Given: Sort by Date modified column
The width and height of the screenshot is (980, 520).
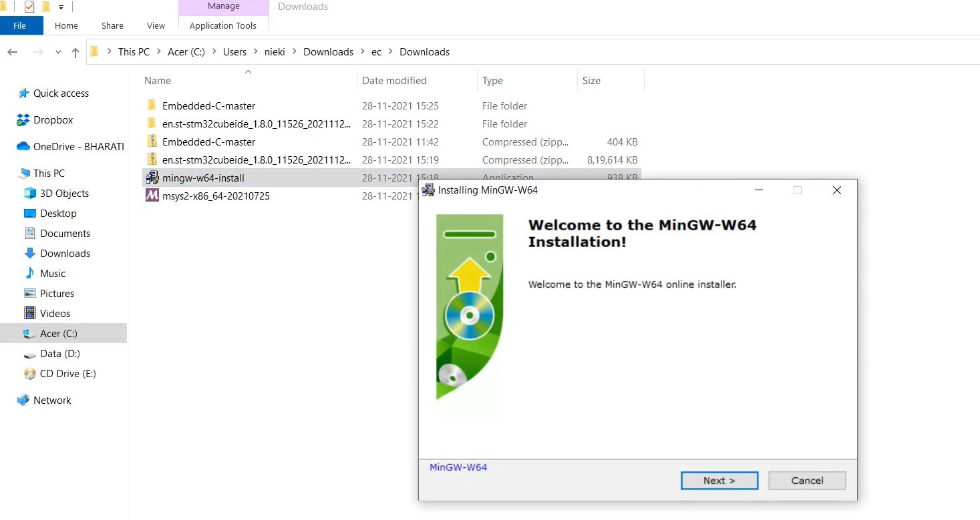Looking at the screenshot, I should tap(394, 81).
